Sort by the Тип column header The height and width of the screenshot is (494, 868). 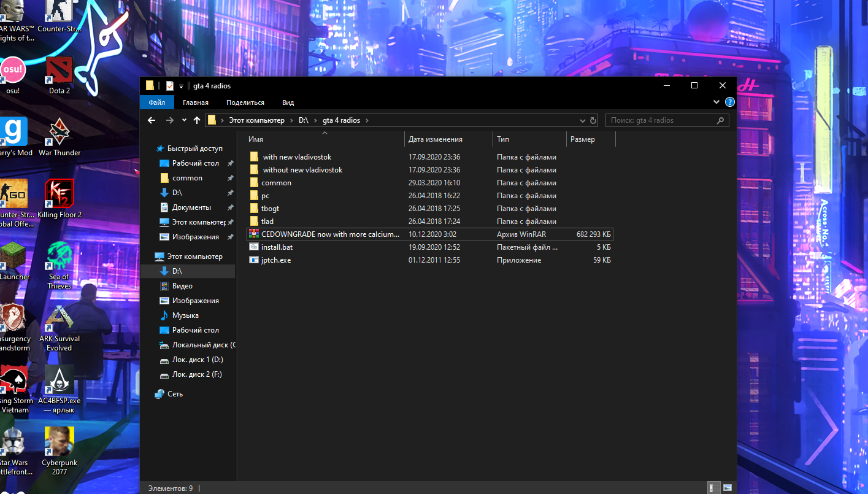tap(529, 139)
